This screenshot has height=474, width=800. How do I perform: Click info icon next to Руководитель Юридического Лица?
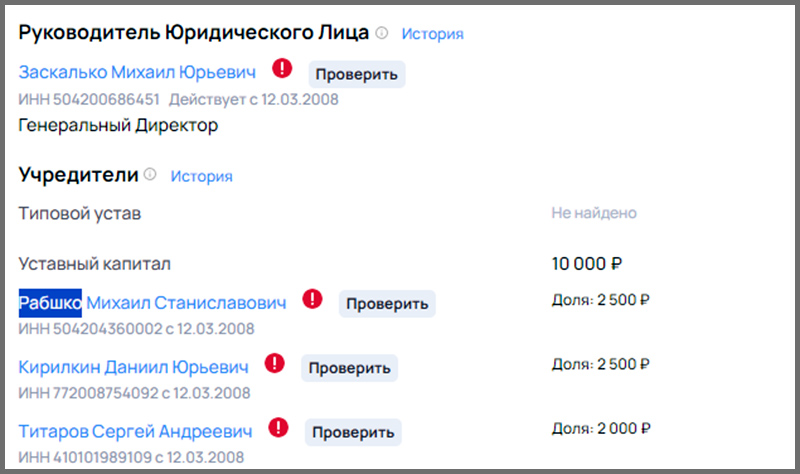click(x=382, y=33)
